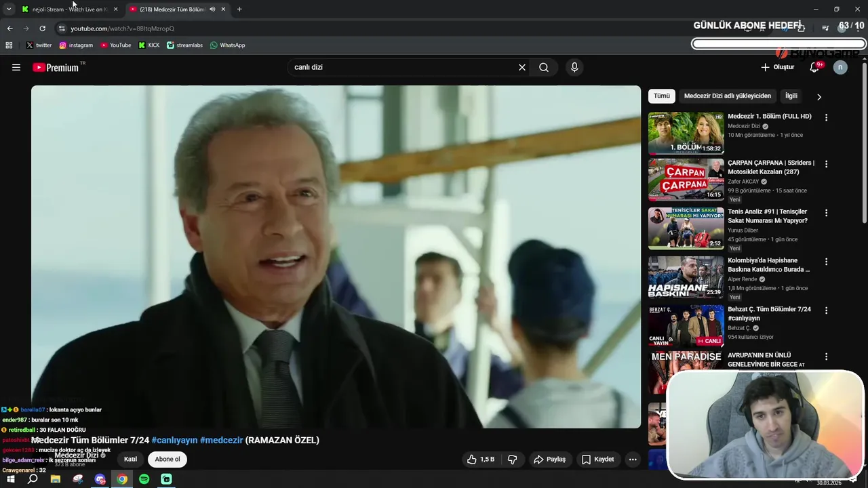Open YouTube notifications bell
The width and height of the screenshot is (868, 488).
click(815, 67)
